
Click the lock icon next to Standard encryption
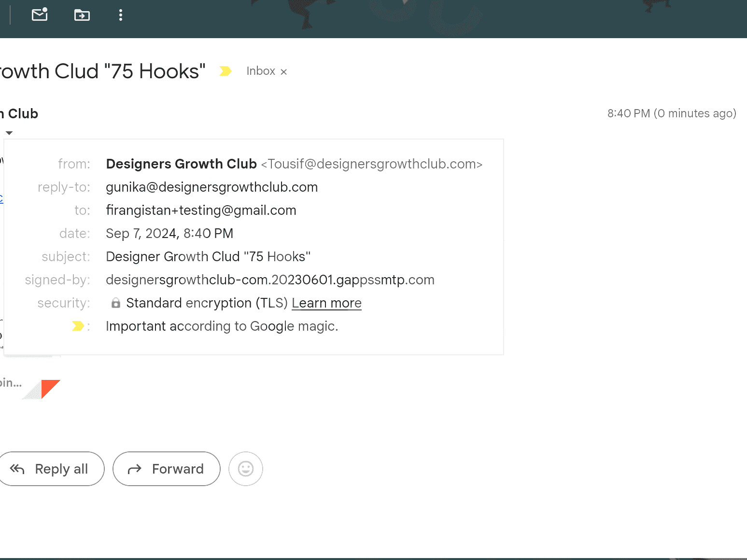(116, 303)
